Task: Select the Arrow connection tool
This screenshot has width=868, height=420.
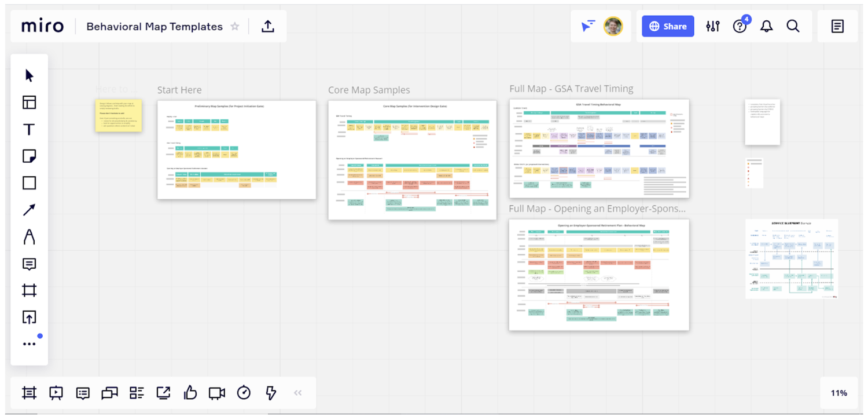Action: (x=29, y=209)
